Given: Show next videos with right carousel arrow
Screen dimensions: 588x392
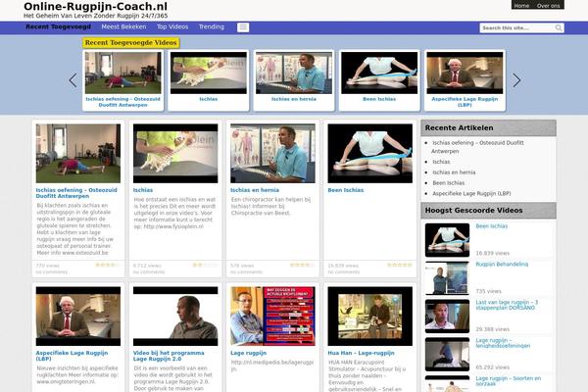Looking at the screenshot, I should [516, 80].
